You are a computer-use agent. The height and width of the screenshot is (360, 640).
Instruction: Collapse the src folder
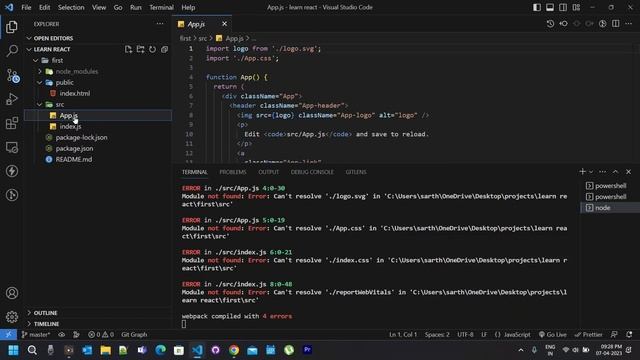[40, 104]
